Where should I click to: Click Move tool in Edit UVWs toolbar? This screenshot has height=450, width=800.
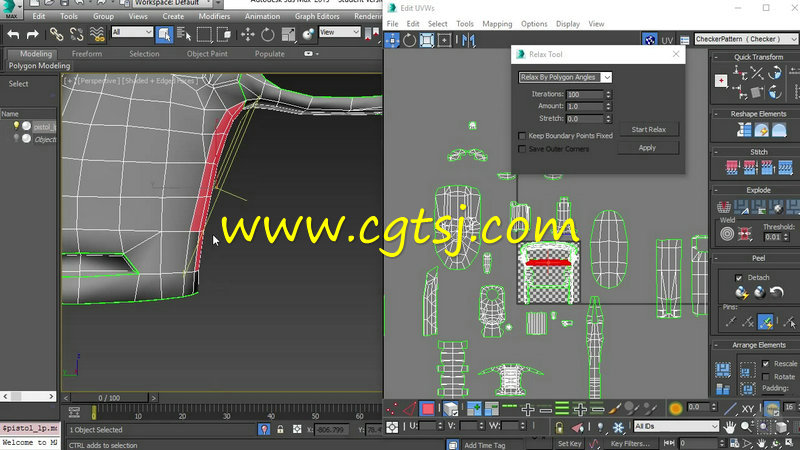tap(392, 40)
